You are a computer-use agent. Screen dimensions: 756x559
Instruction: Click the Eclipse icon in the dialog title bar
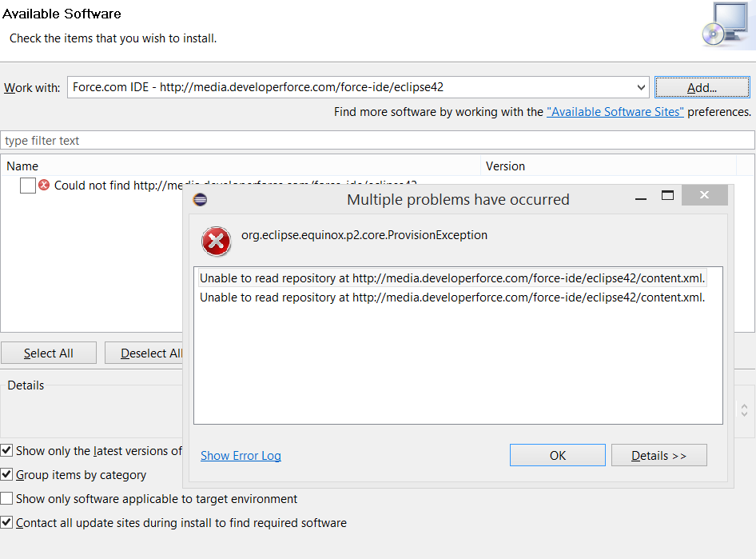pyautogui.click(x=201, y=200)
